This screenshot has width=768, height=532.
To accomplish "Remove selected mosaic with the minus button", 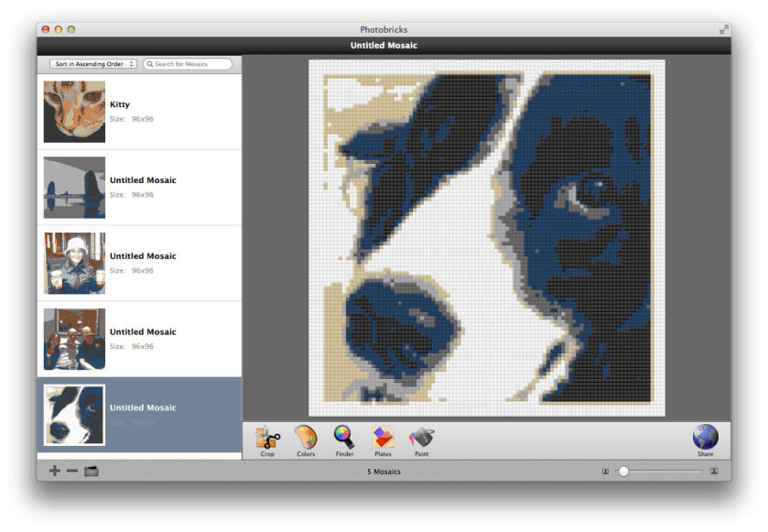I will [70, 471].
